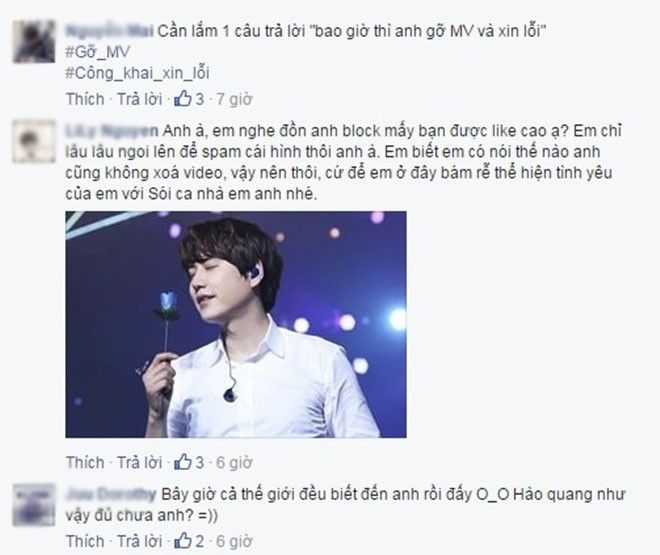Click the thumbs-up icon on first comment
660x555 pixels.
(183, 99)
